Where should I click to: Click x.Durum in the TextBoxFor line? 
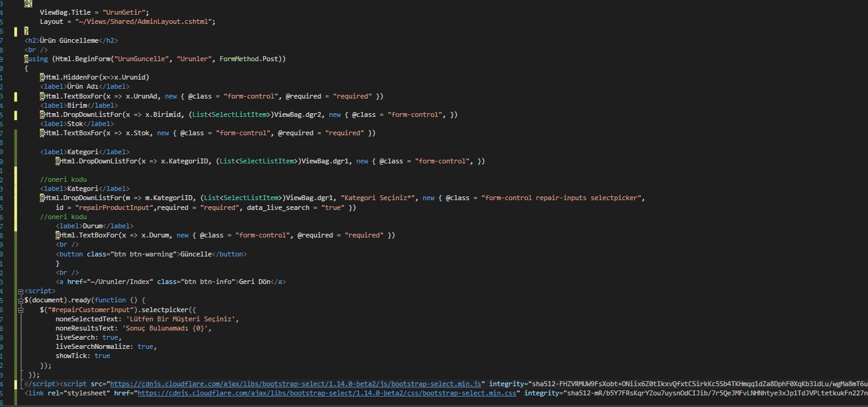click(156, 235)
